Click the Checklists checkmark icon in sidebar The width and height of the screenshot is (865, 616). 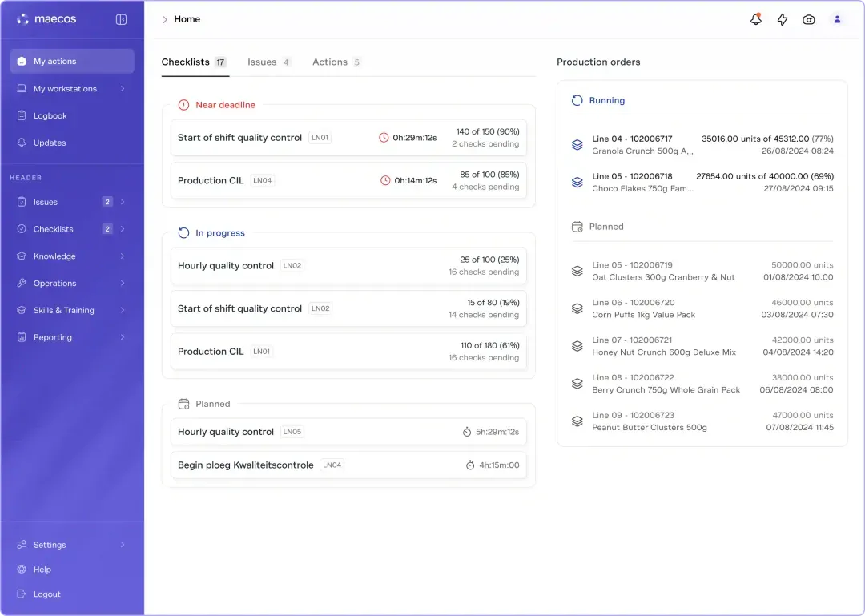pos(22,229)
